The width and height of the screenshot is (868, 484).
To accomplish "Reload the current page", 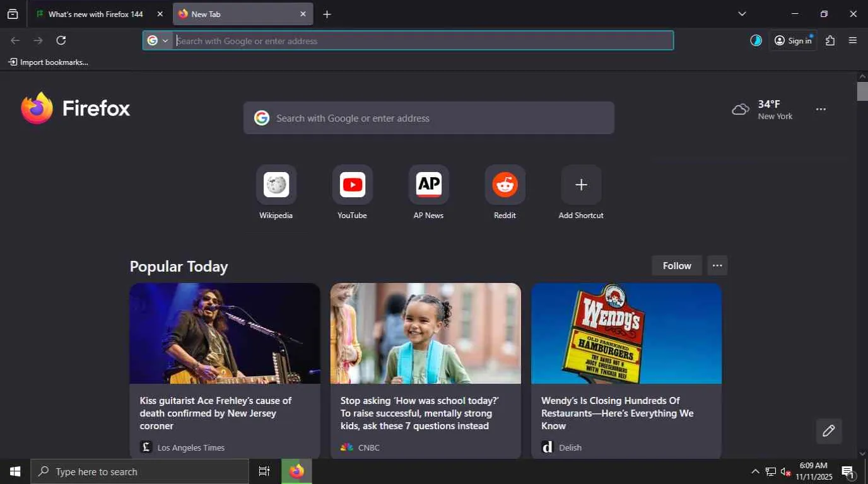I will [x=61, y=40].
